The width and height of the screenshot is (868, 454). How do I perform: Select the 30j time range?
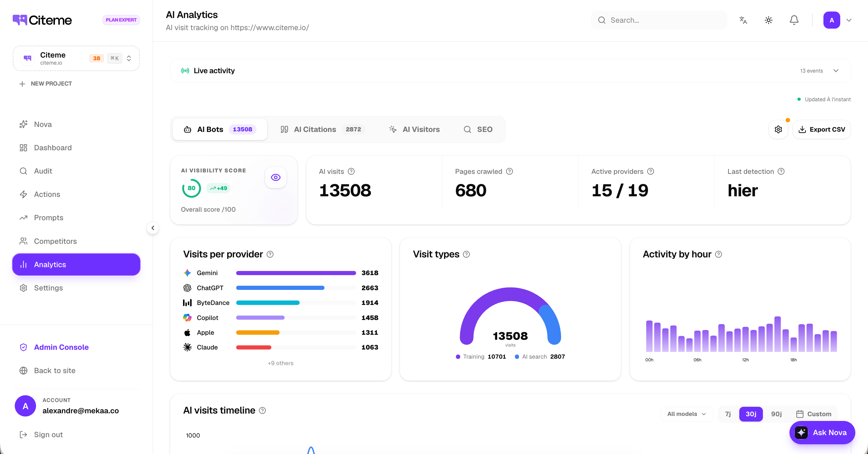coord(751,414)
